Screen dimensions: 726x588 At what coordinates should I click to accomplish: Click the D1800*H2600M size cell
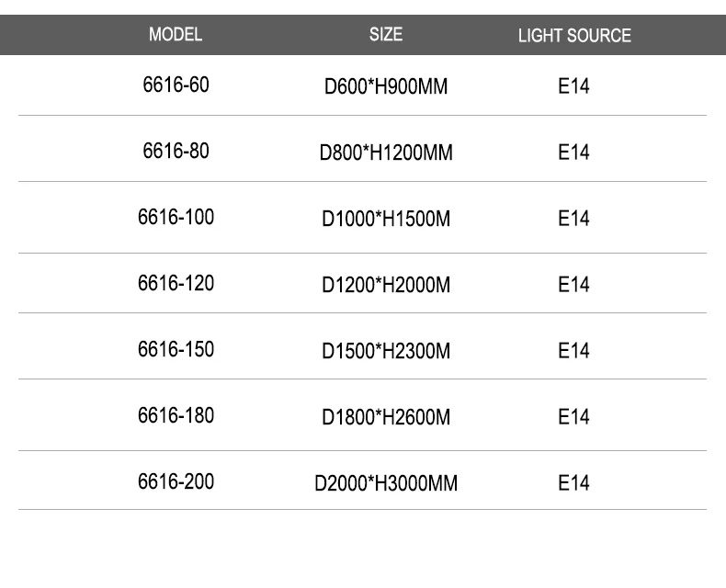pyautogui.click(x=386, y=417)
